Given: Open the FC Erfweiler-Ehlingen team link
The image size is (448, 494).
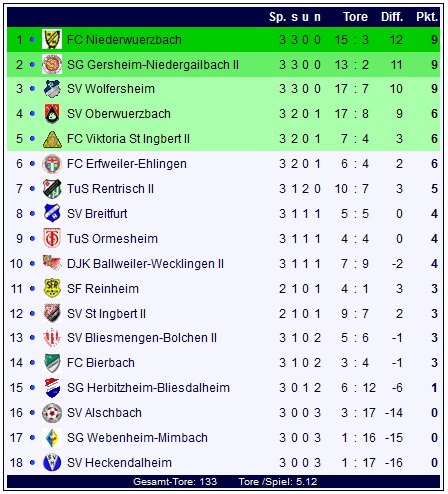Looking at the screenshot, I should (x=127, y=164).
